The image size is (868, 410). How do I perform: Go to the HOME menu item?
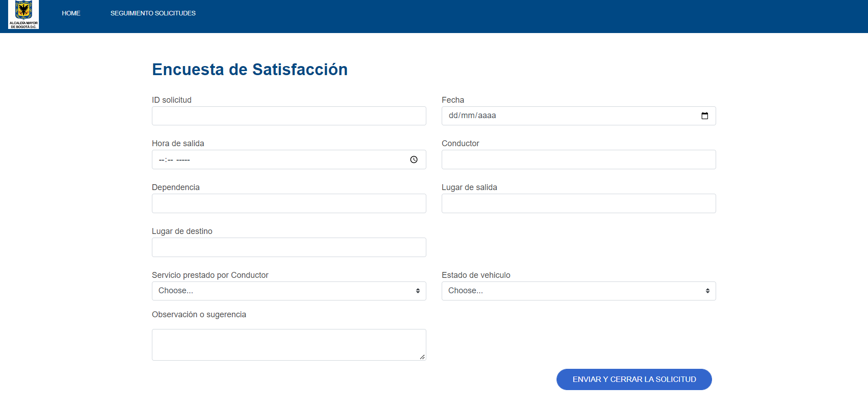point(71,13)
